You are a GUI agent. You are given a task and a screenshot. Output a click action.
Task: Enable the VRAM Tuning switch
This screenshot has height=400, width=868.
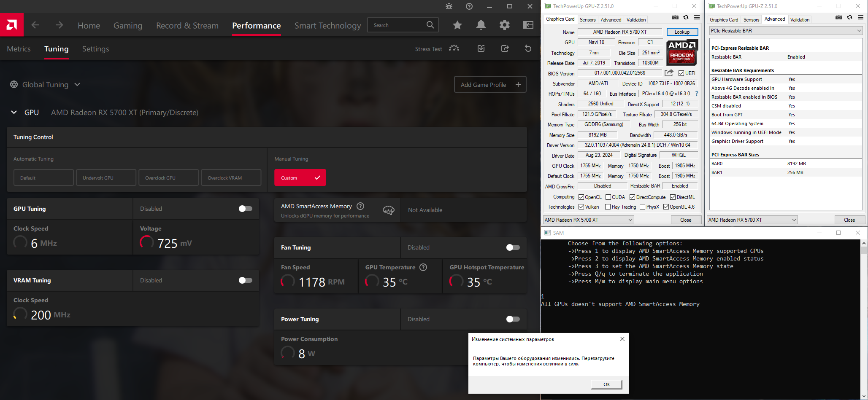coord(245,280)
